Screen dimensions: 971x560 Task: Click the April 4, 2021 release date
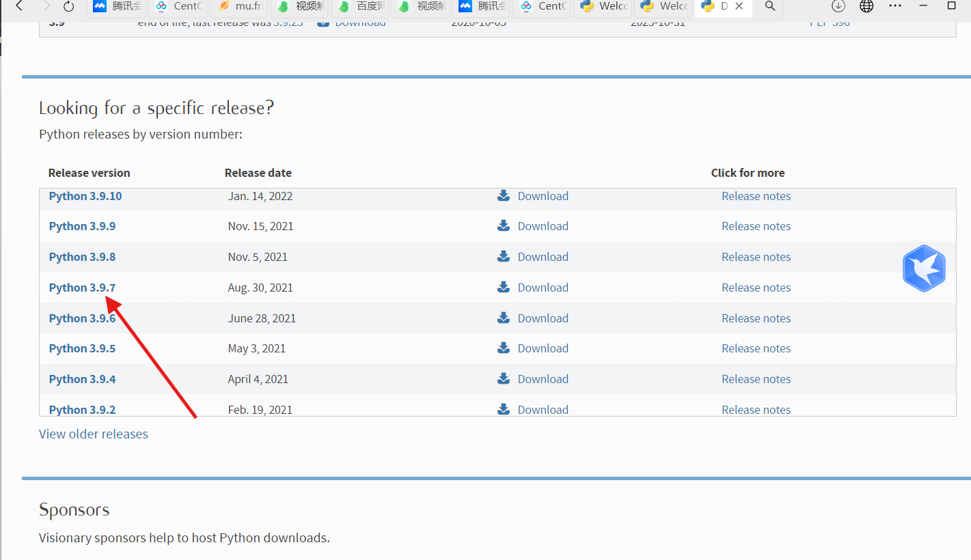[258, 379]
